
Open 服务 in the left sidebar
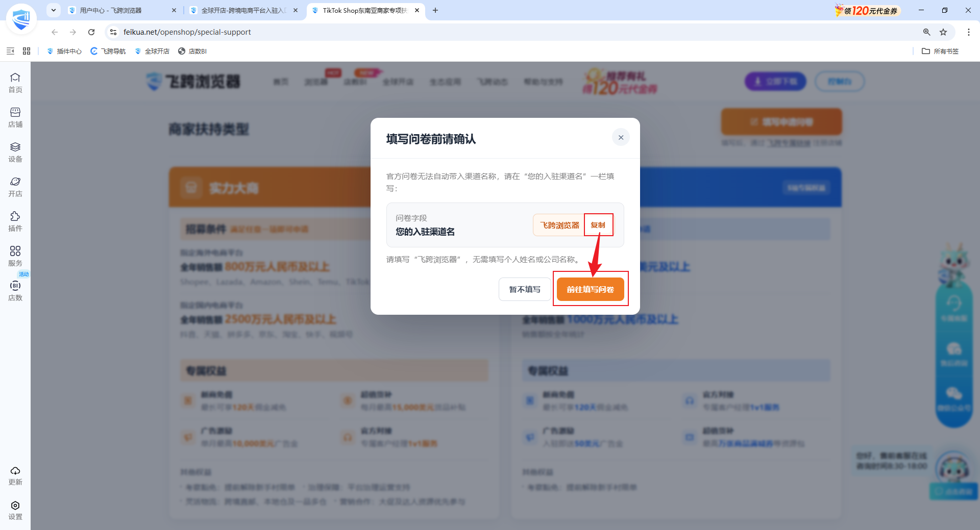15,256
